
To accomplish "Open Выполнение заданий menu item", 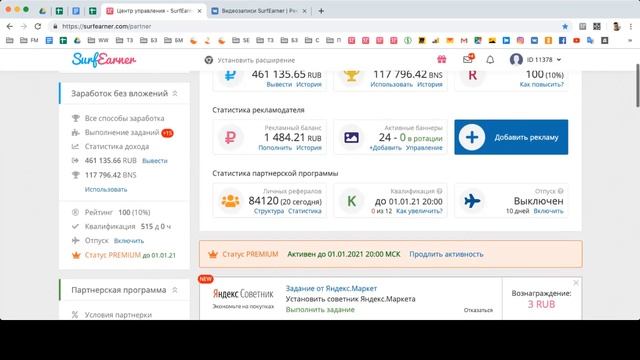I will 122,133.
